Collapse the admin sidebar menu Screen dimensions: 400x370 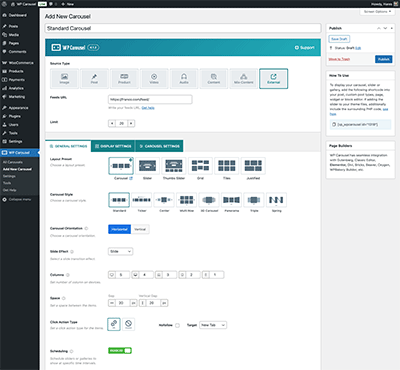pos(17,199)
